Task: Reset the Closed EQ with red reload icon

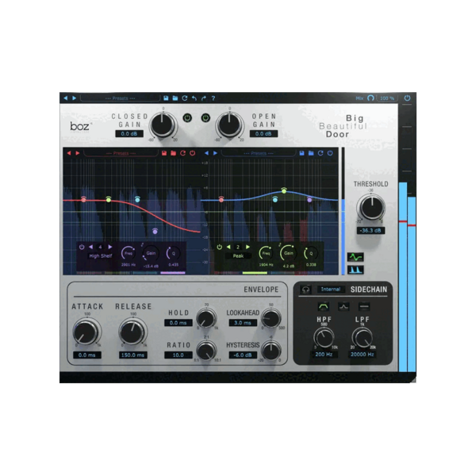Action: [x=182, y=153]
